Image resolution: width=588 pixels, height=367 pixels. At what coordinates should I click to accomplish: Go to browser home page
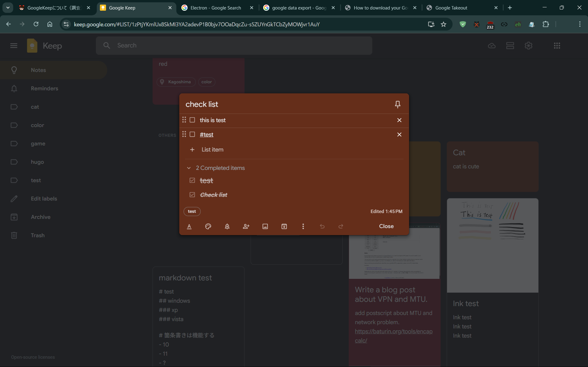tap(50, 24)
